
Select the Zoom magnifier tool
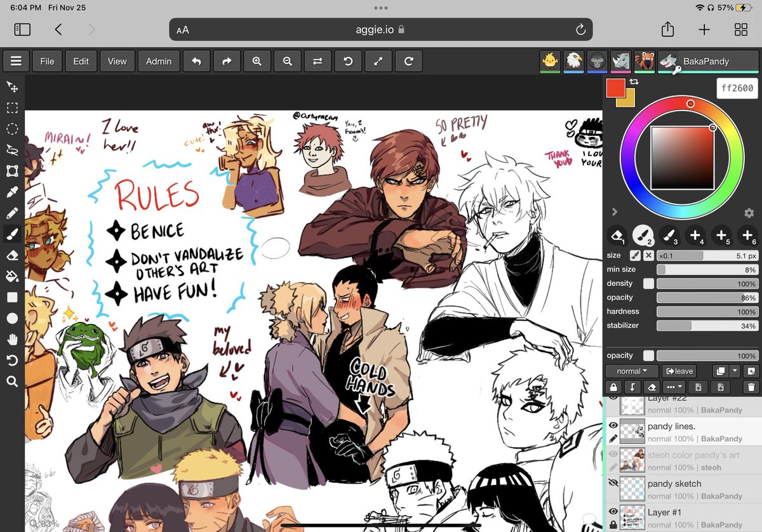[x=12, y=381]
